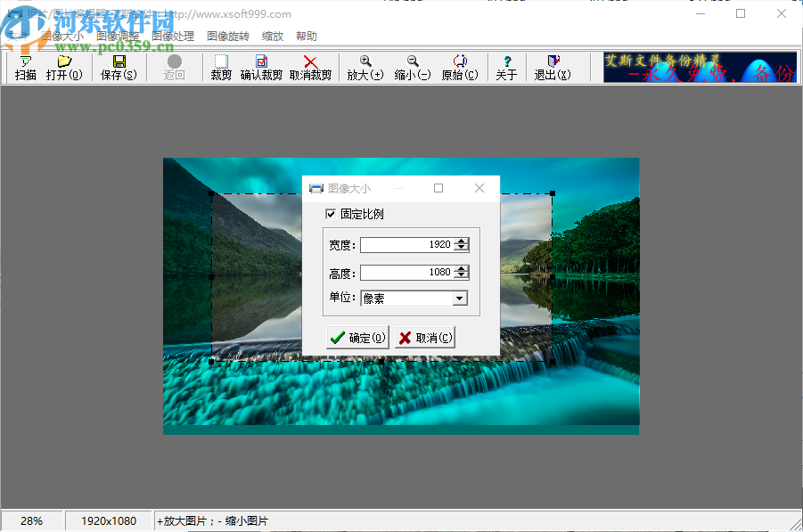803x532 pixels.
Task: Minimize the main application window
Action: point(701,14)
